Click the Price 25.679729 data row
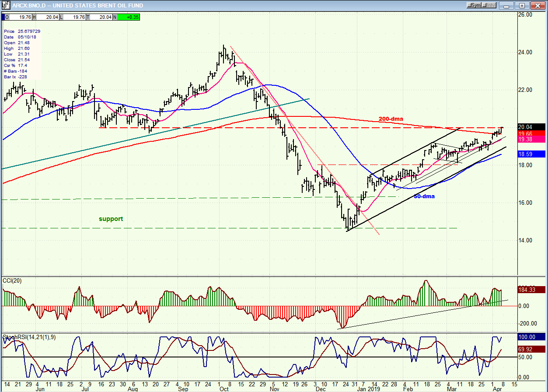The height and width of the screenshot is (392, 548). pyautogui.click(x=22, y=31)
